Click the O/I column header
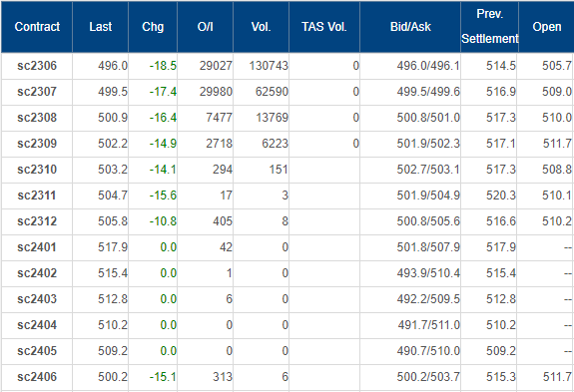The height and width of the screenshot is (392, 574). pyautogui.click(x=205, y=27)
